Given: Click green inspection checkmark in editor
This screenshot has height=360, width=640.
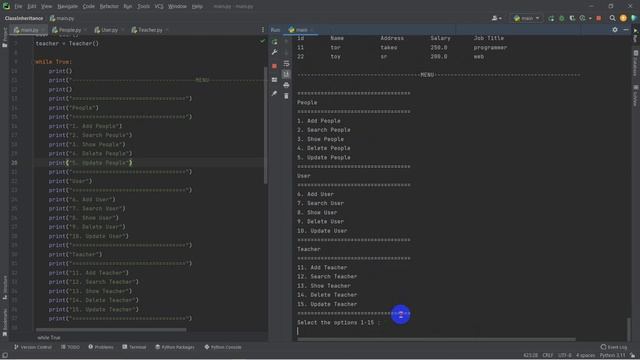Looking at the screenshot, I should 262,41.
